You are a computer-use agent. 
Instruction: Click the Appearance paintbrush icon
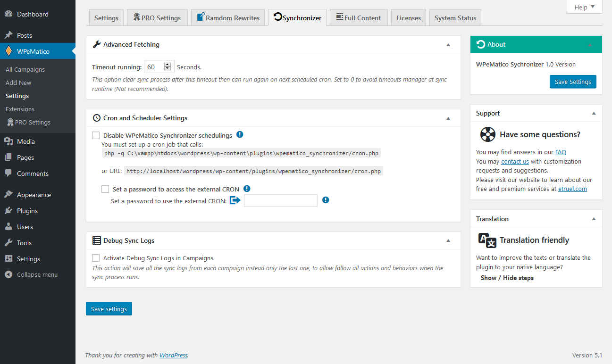[8, 195]
